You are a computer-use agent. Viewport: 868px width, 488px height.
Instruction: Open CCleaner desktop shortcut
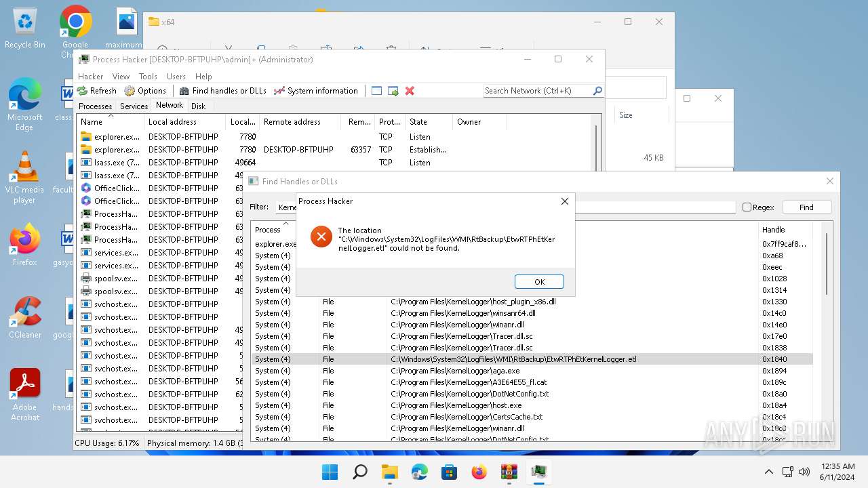25,317
